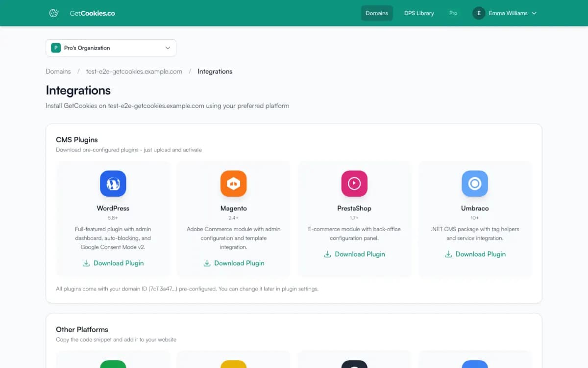Click the Integrations page heading
The height and width of the screenshot is (368, 588).
coord(78,90)
